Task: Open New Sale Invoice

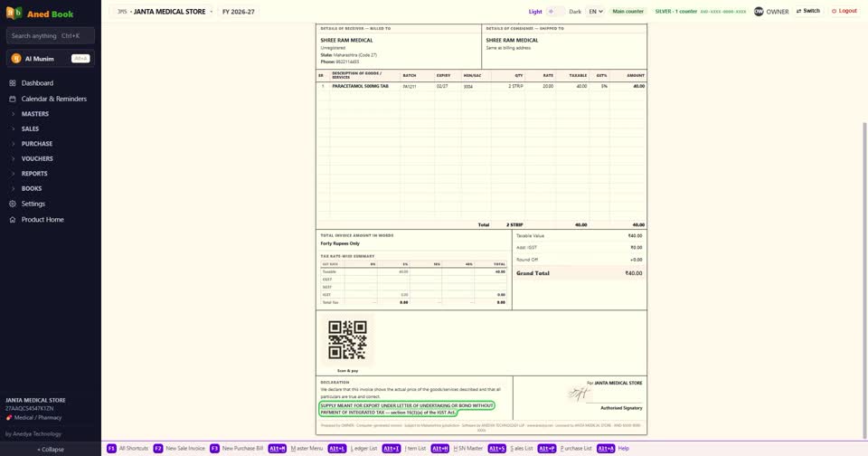Action: point(185,448)
